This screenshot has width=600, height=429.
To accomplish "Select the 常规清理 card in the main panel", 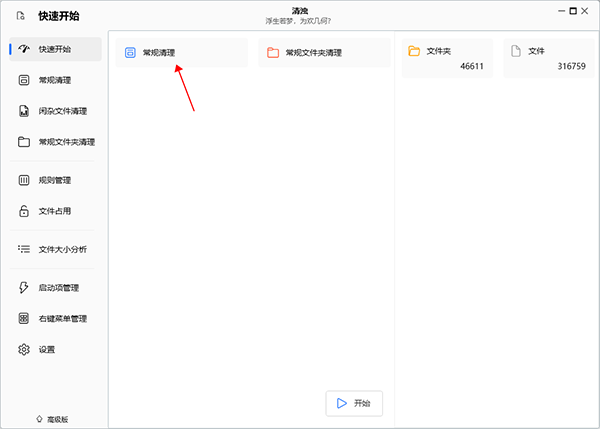I will pos(181,52).
